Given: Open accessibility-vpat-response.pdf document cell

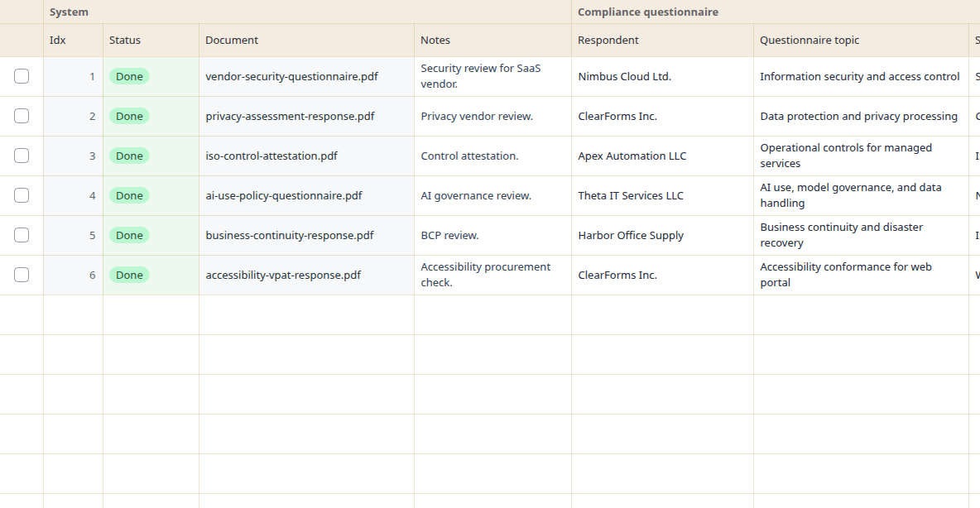Looking at the screenshot, I should pyautogui.click(x=306, y=275).
